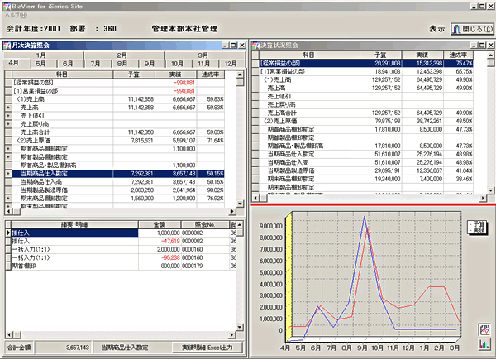Screen dimensions: 496x360
Task: Click the 予算 column header in monthly table
Action: click(134, 74)
